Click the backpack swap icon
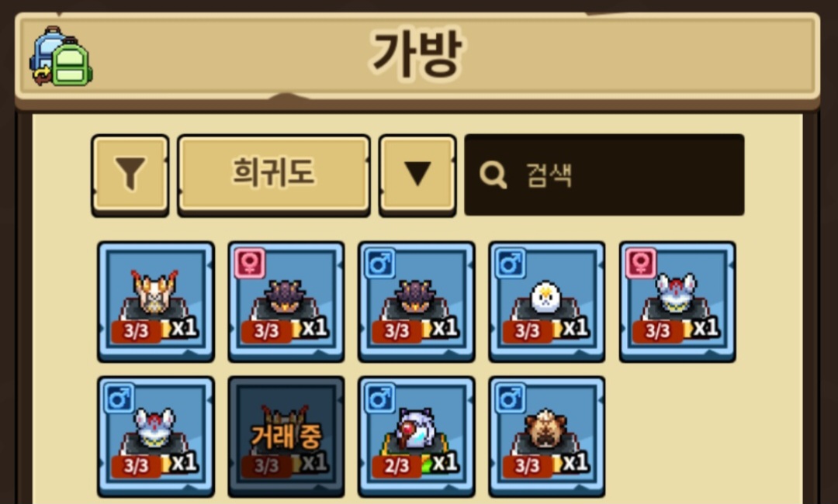This screenshot has width=838, height=504. coord(61,56)
